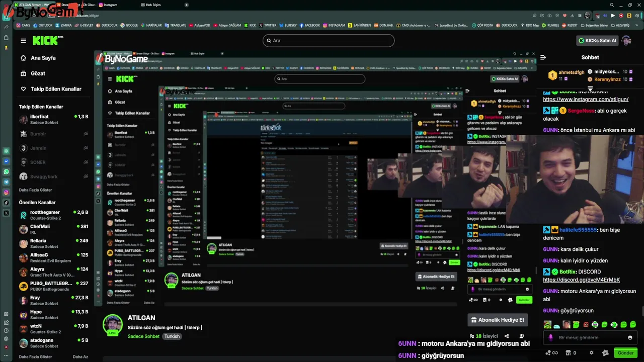This screenshot has width=644, height=362.
Task: Send the message with Gönder button
Action: coord(625,353)
